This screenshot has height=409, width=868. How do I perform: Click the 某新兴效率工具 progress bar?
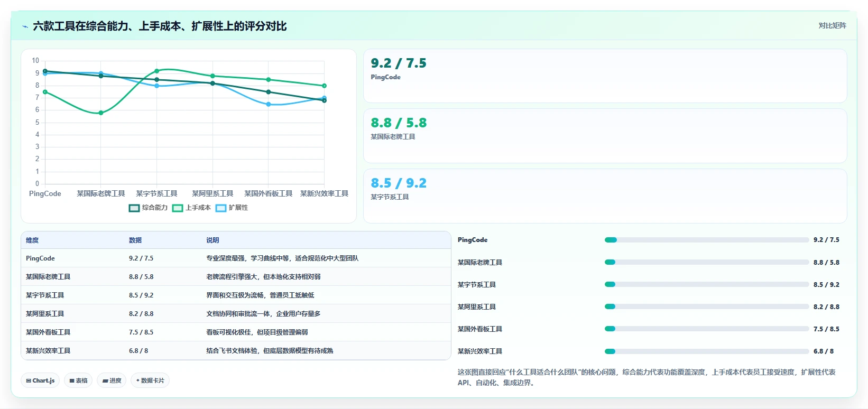[707, 351]
